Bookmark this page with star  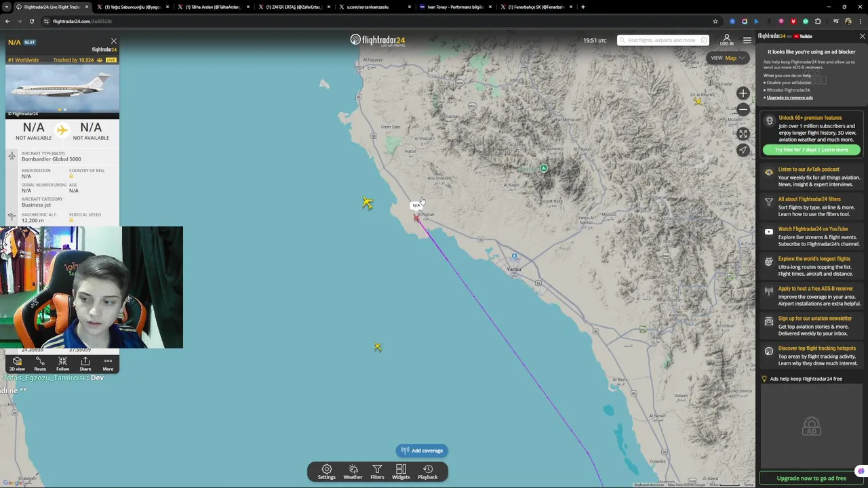(x=715, y=21)
